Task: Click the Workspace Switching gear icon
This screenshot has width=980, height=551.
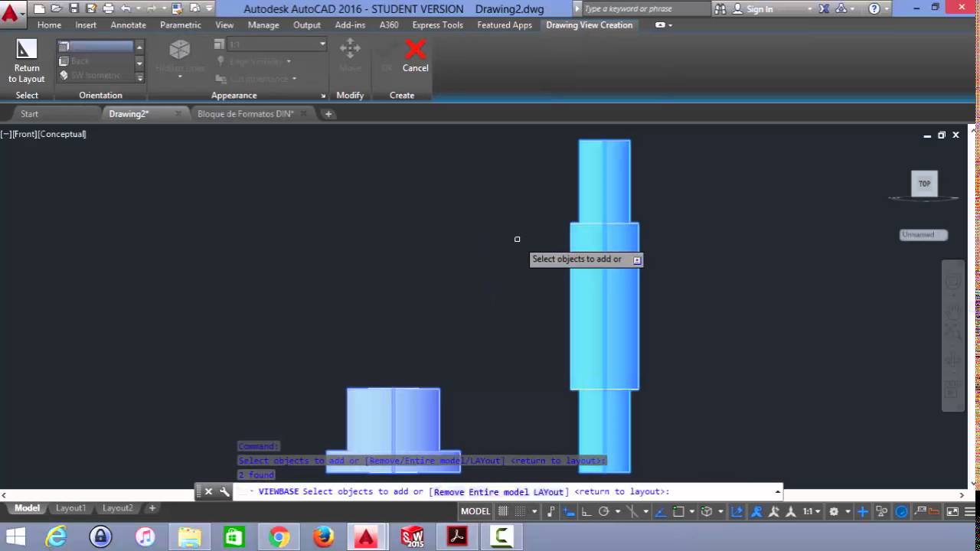Action: pos(834,511)
